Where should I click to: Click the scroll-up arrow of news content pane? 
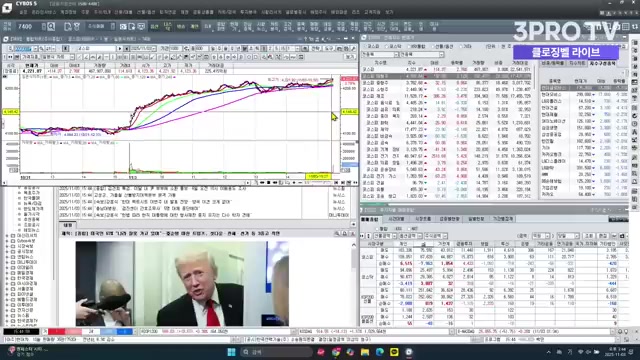(353, 244)
